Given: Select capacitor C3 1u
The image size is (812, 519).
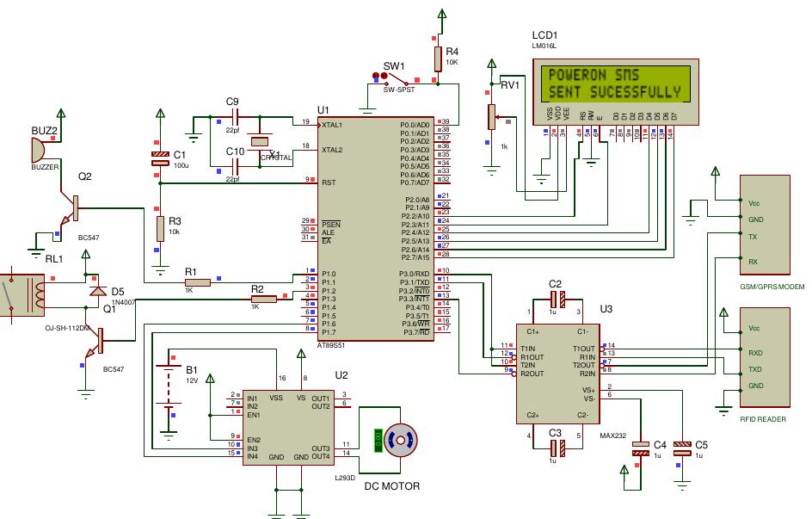Looking at the screenshot, I should click(x=557, y=448).
